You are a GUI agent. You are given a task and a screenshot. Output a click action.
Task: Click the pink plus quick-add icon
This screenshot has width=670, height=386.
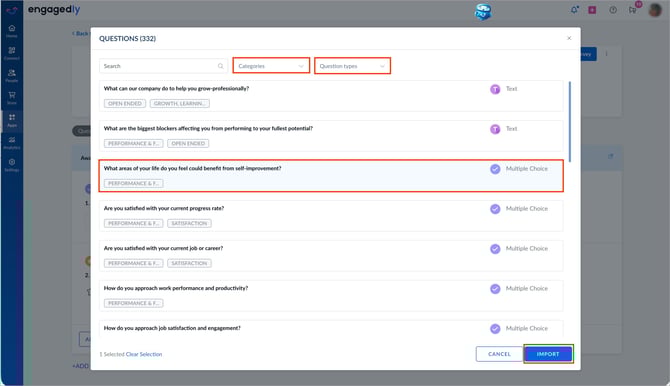point(592,10)
